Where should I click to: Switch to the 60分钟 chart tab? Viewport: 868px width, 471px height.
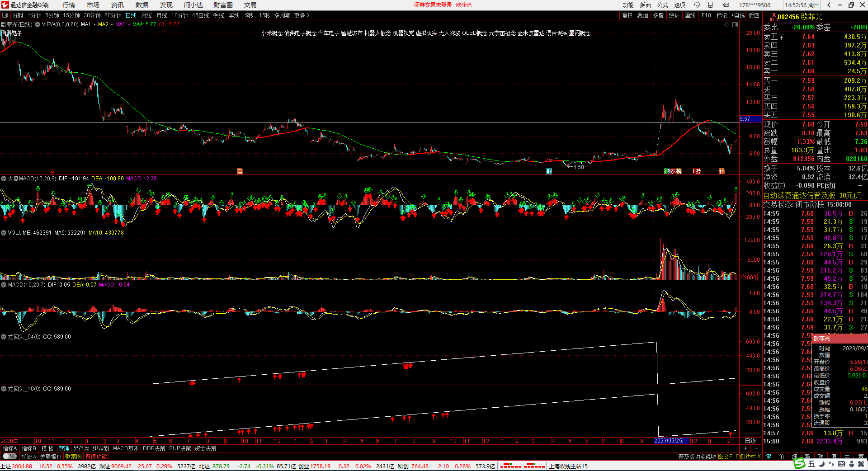pos(113,15)
